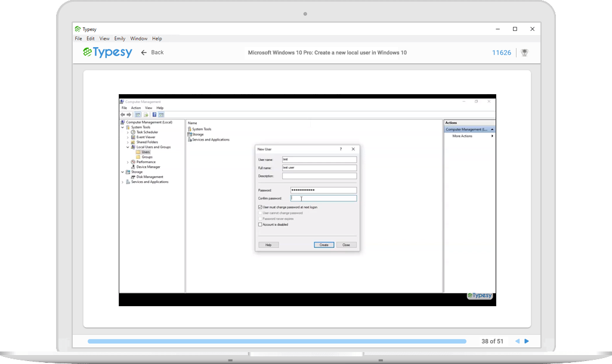Select the Performance gauge icon
This screenshot has height=364, width=612.
[x=133, y=161]
